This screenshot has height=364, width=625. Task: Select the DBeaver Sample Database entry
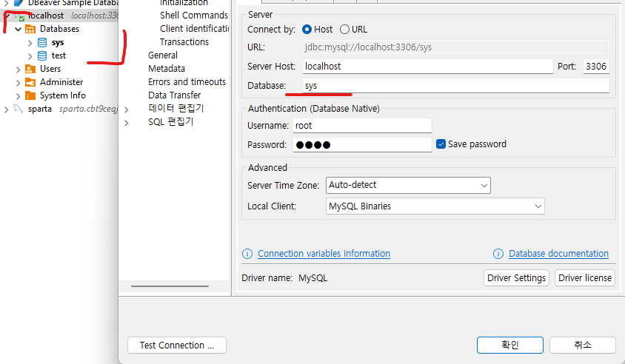73,3
